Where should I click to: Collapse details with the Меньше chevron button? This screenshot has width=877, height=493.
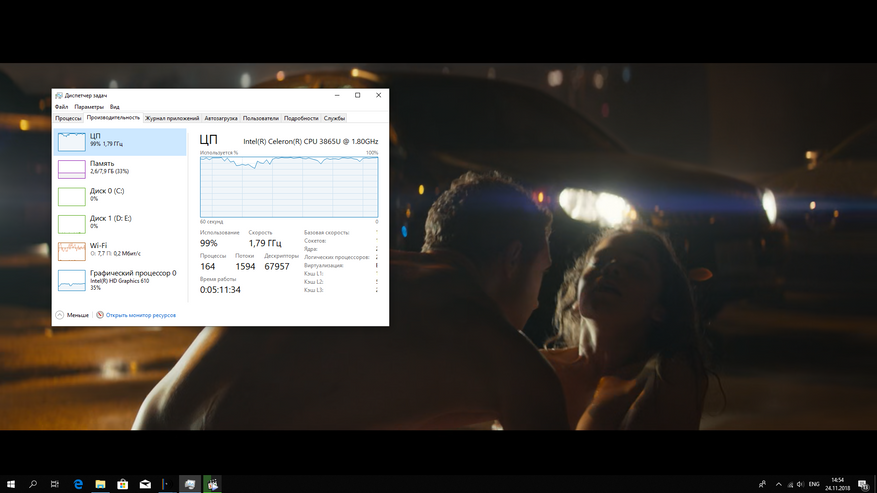pyautogui.click(x=59, y=314)
